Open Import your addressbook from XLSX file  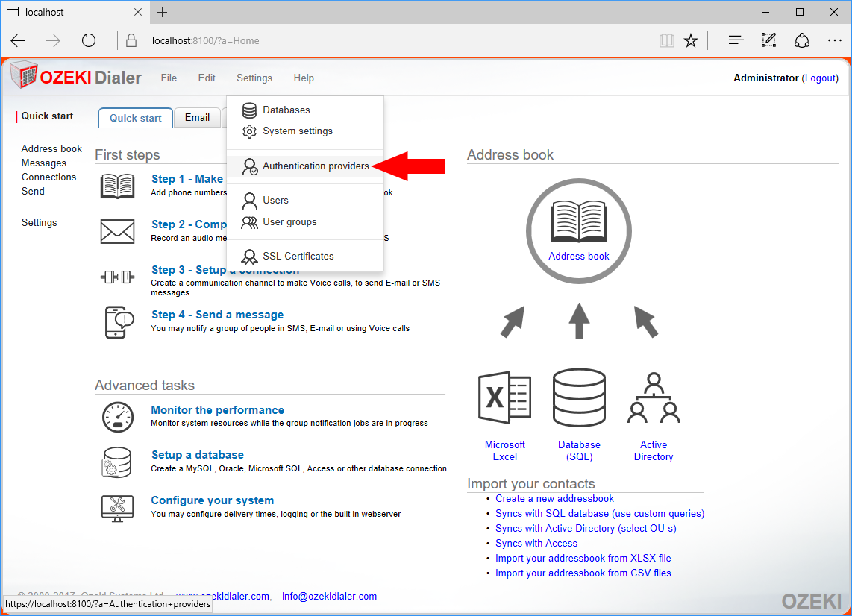(583, 558)
